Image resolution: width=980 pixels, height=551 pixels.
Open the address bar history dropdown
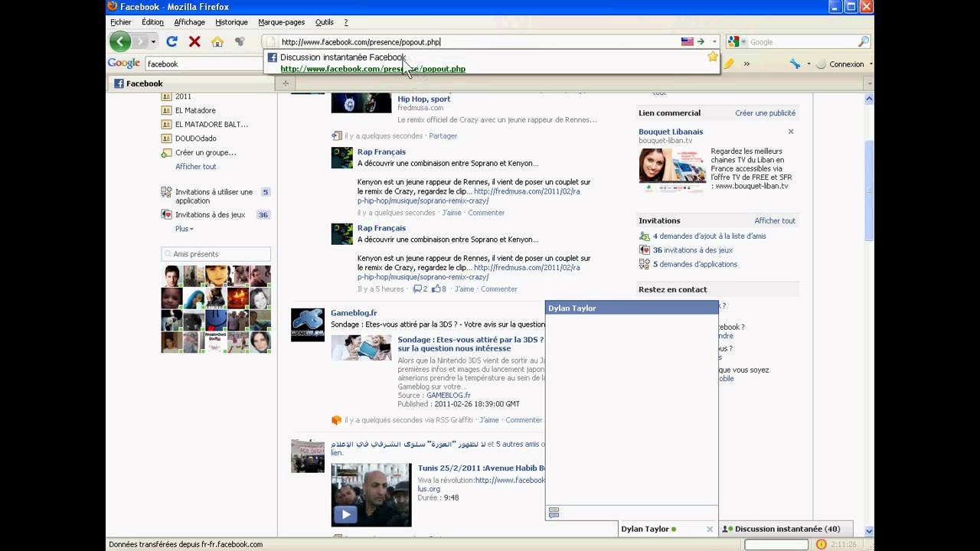click(x=714, y=42)
